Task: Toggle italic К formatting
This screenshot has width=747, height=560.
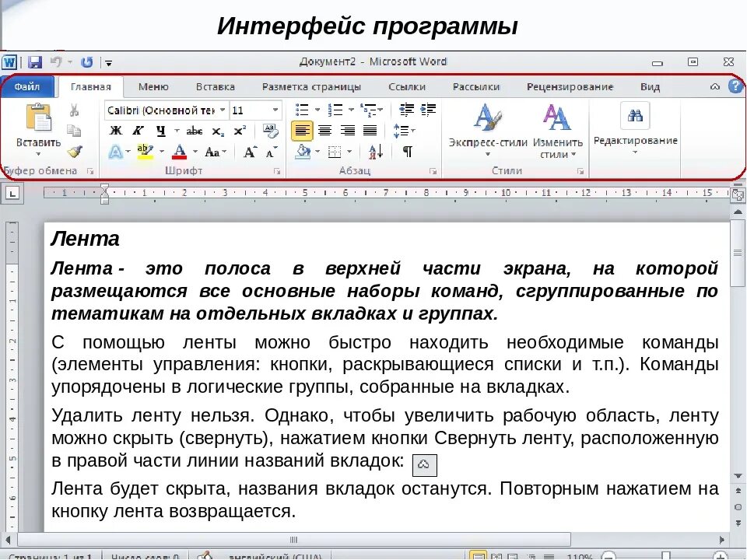Action: (x=139, y=131)
